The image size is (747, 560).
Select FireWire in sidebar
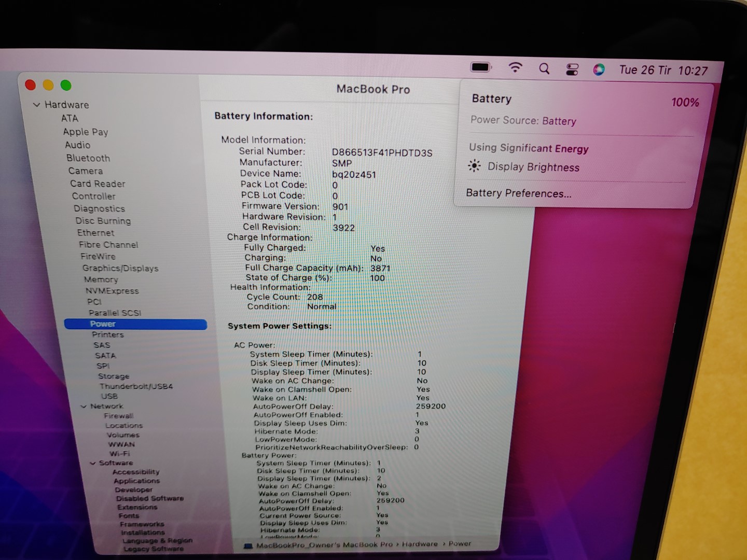point(98,257)
